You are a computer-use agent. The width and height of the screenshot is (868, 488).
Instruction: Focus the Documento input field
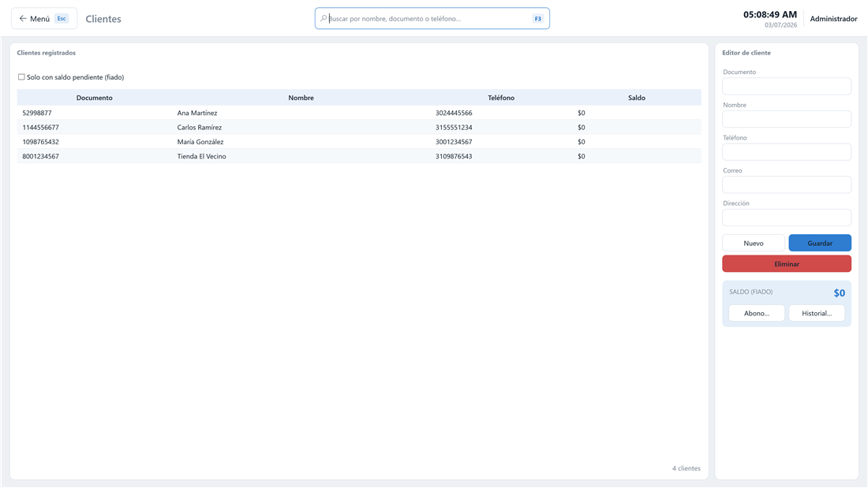coord(787,86)
